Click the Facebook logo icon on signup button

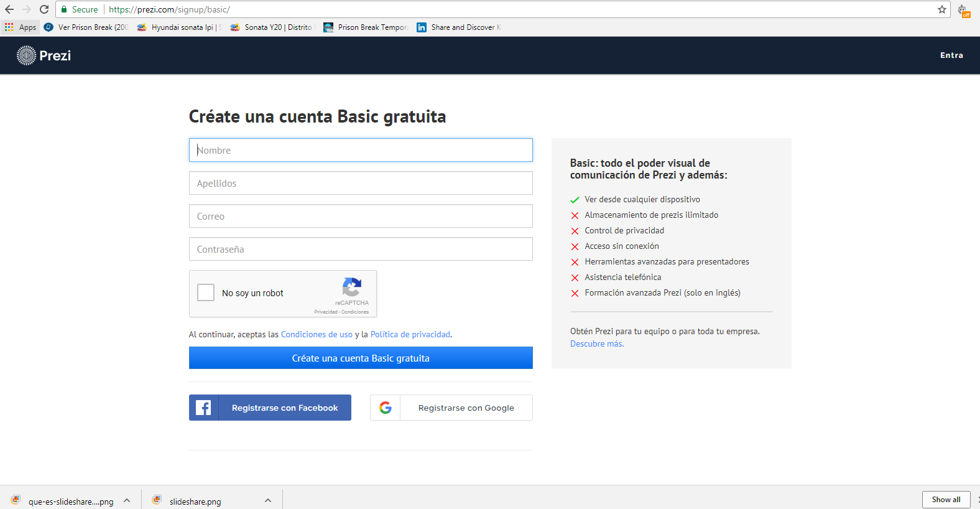pyautogui.click(x=203, y=408)
